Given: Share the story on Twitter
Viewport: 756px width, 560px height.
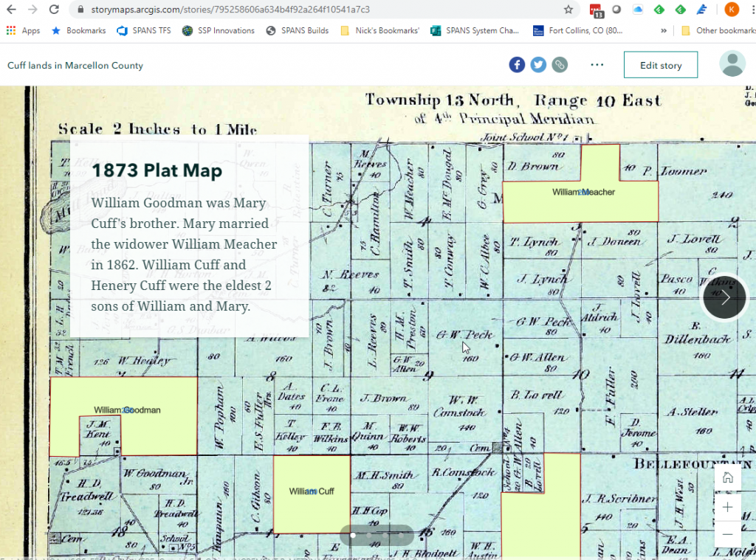Looking at the screenshot, I should (538, 64).
